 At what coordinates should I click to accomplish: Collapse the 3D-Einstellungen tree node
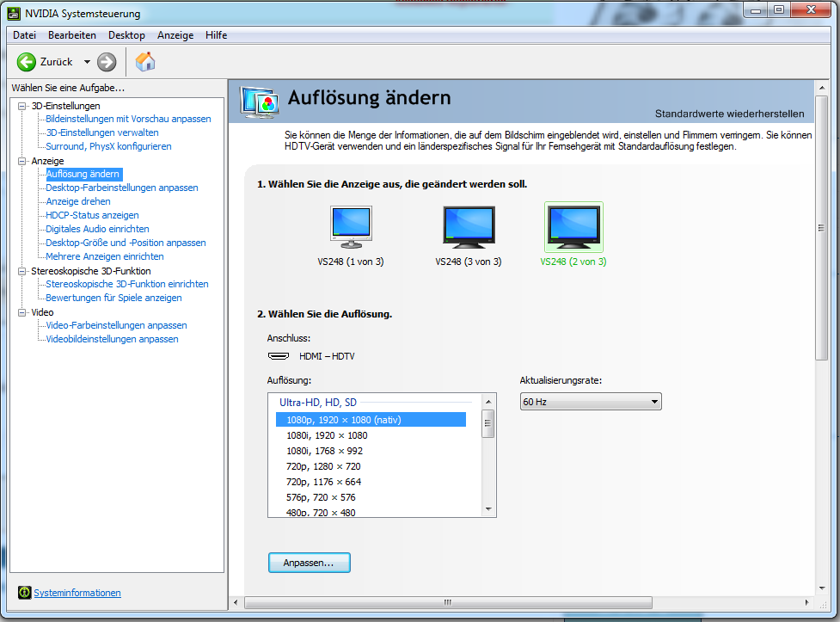click(22, 106)
